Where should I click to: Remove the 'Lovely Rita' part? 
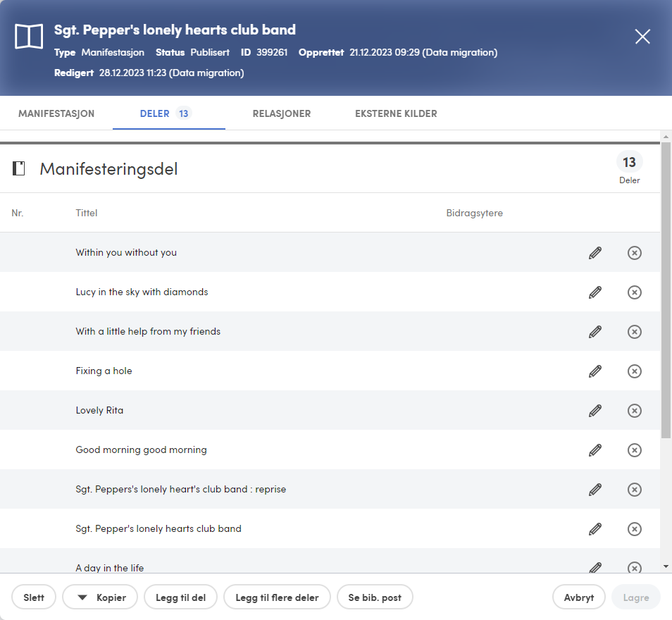(634, 411)
